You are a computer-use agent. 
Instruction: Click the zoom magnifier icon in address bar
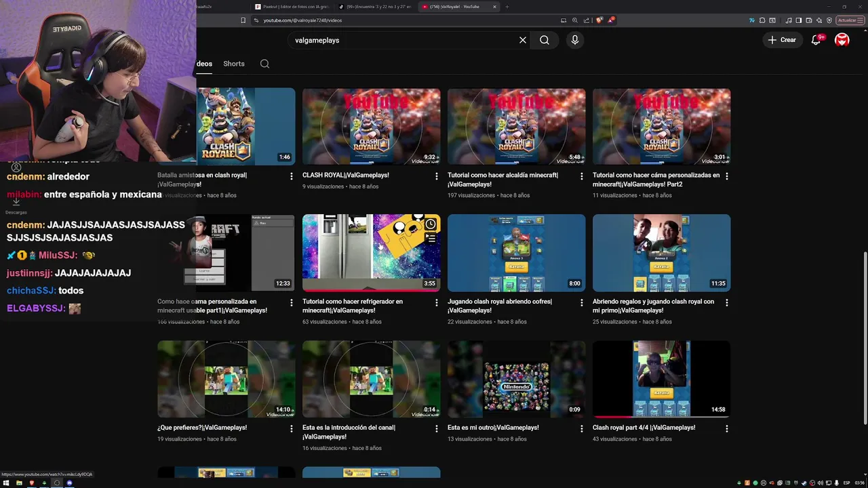(575, 20)
